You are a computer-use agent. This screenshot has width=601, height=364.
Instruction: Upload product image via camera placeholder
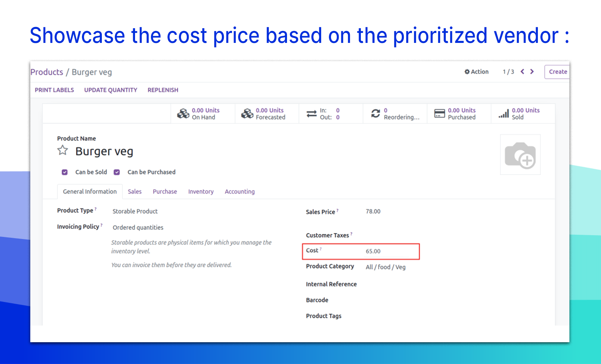click(520, 155)
